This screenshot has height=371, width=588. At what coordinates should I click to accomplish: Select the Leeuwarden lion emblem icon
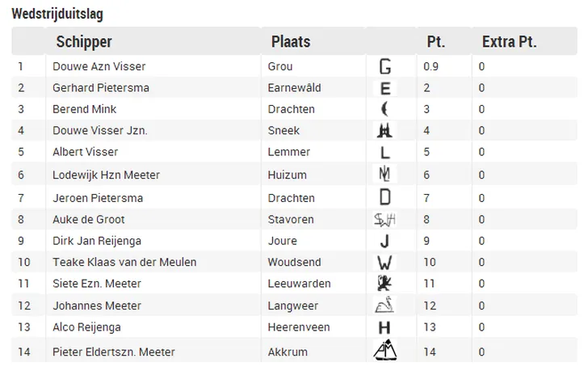pyautogui.click(x=385, y=283)
